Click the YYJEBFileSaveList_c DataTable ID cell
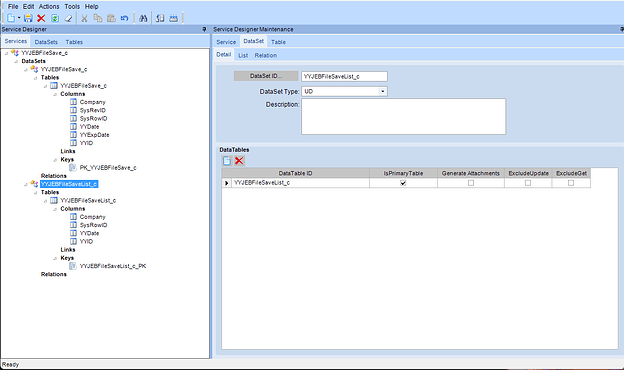The height and width of the screenshot is (370, 624). 300,183
